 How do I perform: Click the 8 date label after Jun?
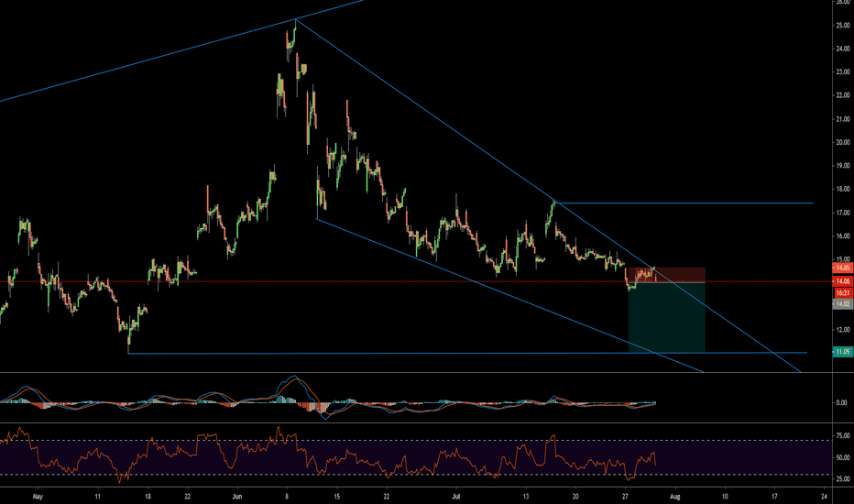[287, 497]
